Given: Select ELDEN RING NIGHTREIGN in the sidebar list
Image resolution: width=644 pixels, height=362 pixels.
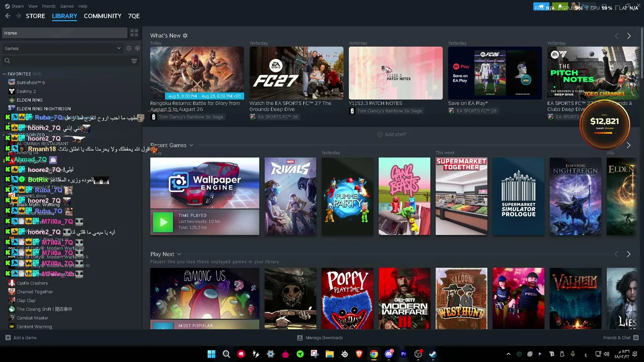Looking at the screenshot, I should click(x=43, y=109).
